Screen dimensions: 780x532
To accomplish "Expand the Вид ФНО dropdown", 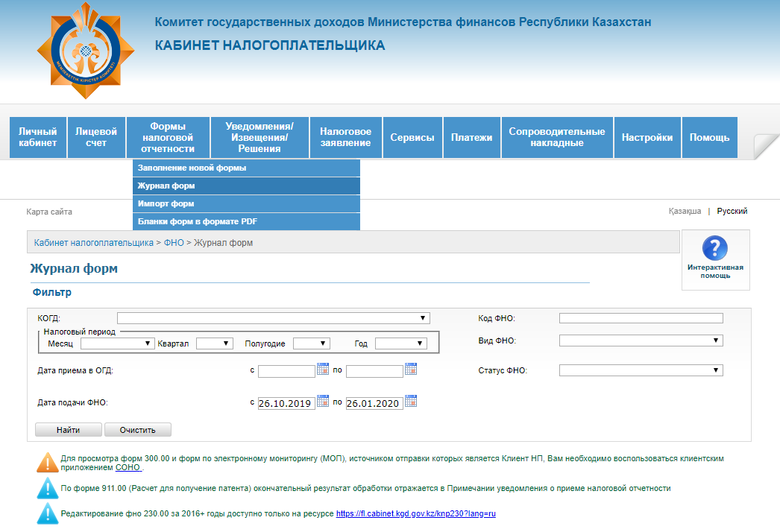I will point(641,341).
